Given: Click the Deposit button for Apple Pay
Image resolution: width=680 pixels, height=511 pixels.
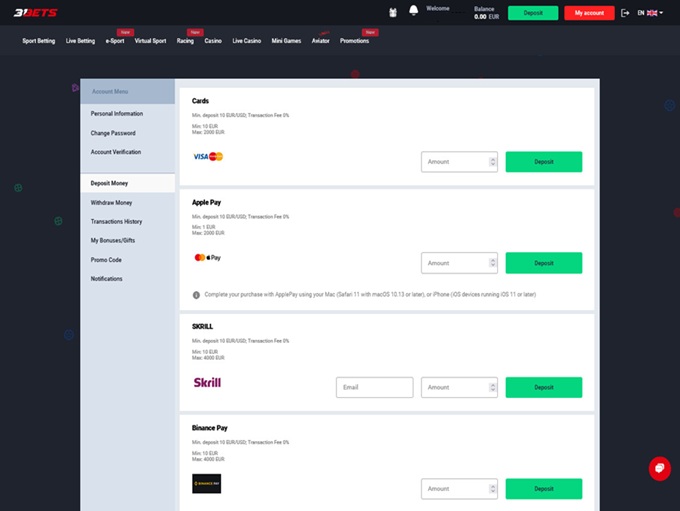Looking at the screenshot, I should [543, 263].
